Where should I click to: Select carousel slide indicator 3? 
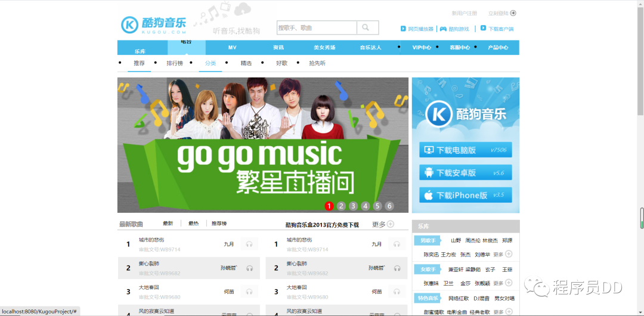[353, 206]
